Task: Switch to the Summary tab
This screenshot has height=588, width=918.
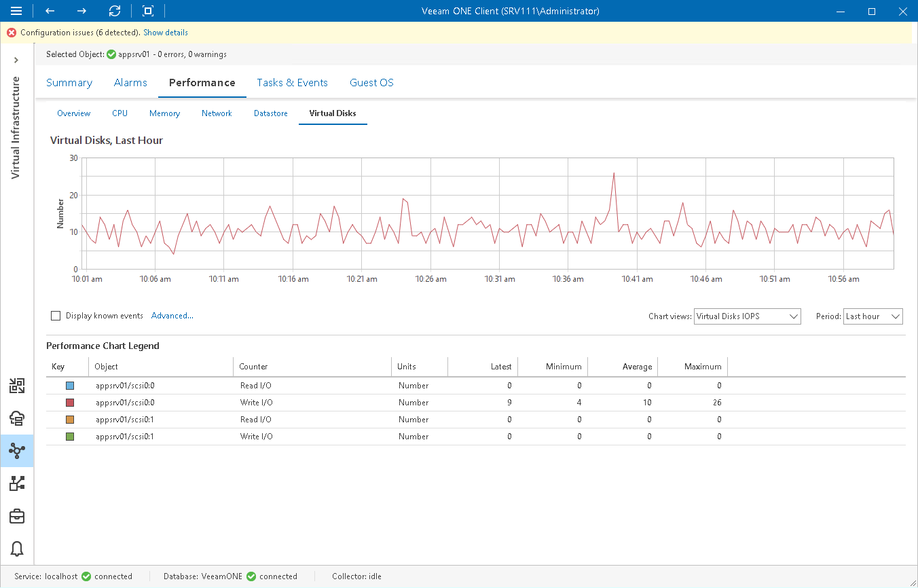Action: (x=69, y=82)
